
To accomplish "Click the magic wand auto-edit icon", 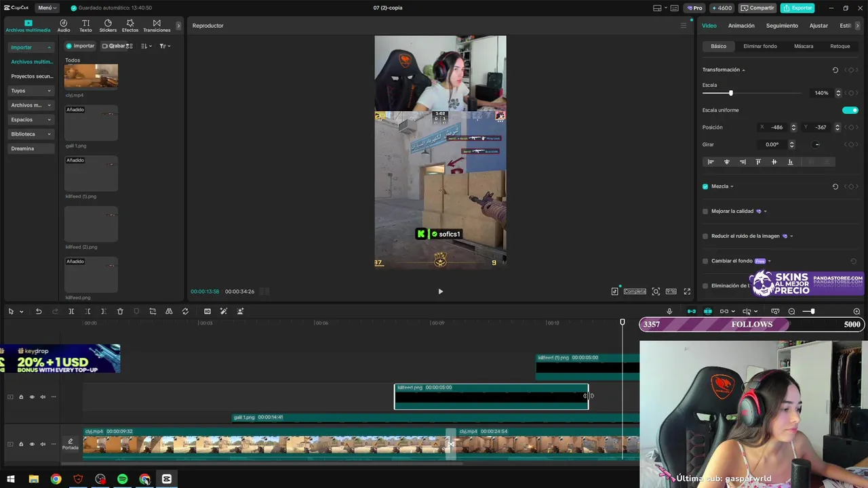I will pyautogui.click(x=224, y=311).
